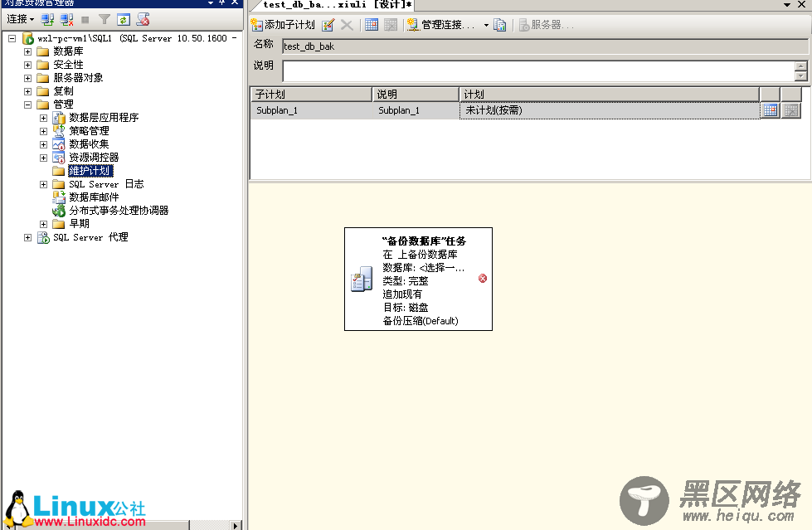
Task: Click the 服务器... toolbar button
Action: tap(546, 25)
